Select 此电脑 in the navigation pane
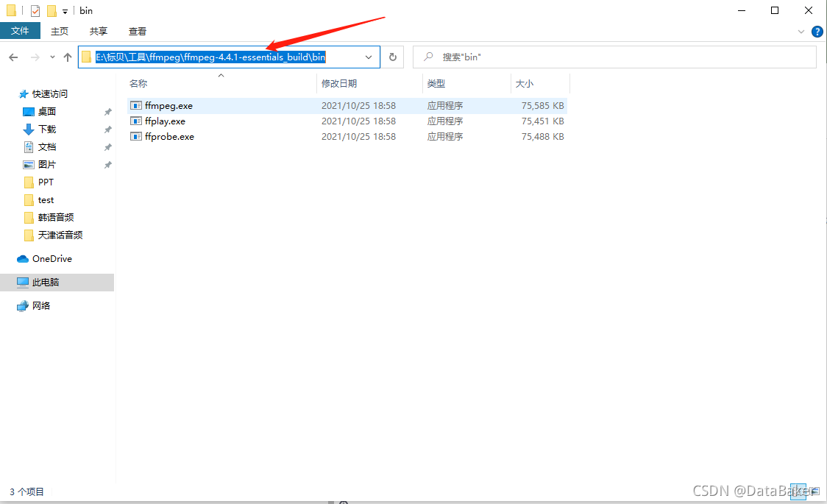The width and height of the screenshot is (827, 504). pyautogui.click(x=57, y=282)
